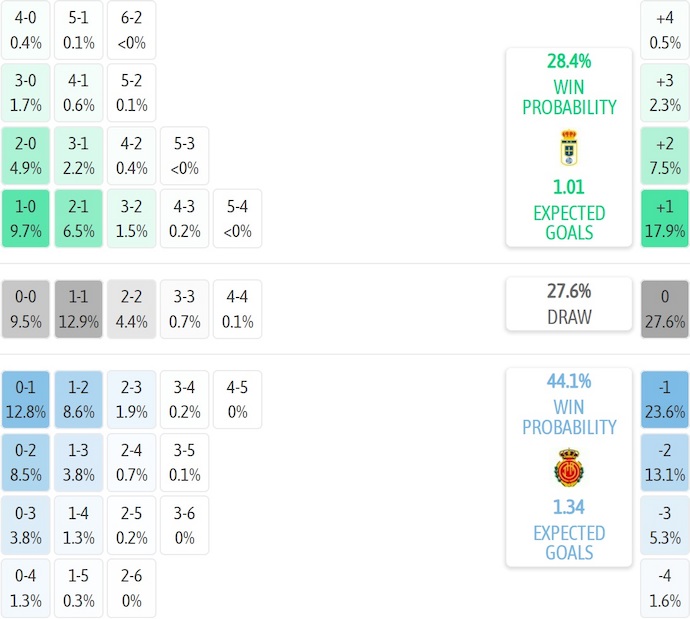The height and width of the screenshot is (619, 690).
Task: Click the -2 goal difference 13.1% cell
Action: (665, 462)
